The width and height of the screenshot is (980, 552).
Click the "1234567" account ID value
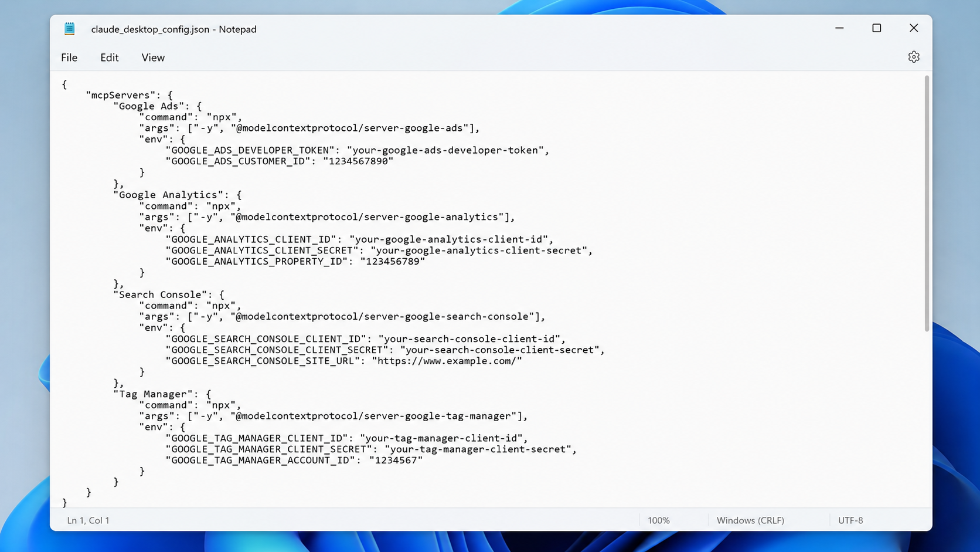click(x=396, y=461)
